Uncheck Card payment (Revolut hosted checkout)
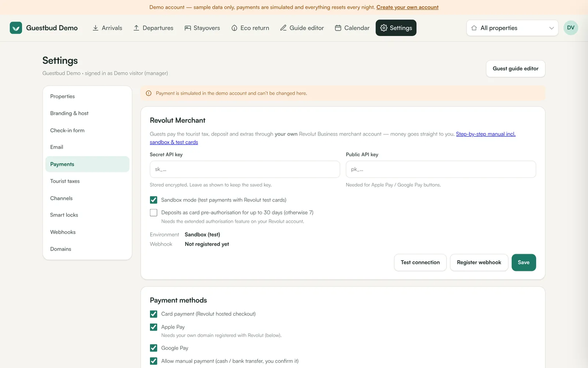This screenshot has height=368, width=588. pyautogui.click(x=154, y=314)
